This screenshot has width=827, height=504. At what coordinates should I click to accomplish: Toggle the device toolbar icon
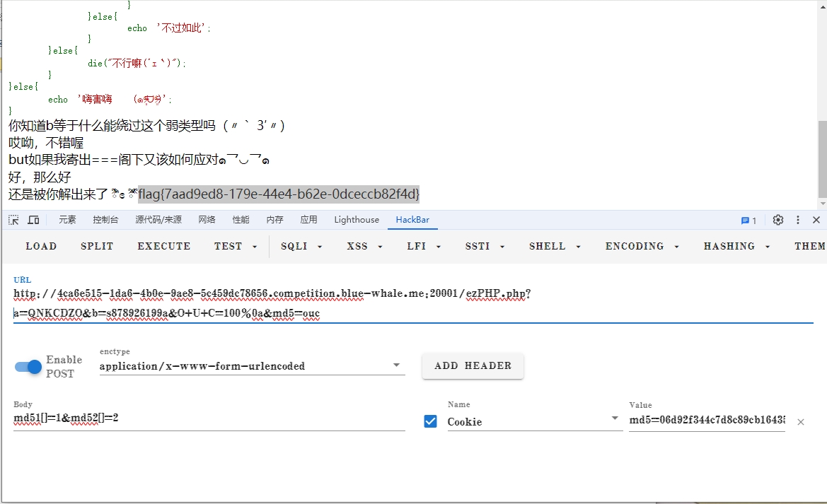click(33, 220)
